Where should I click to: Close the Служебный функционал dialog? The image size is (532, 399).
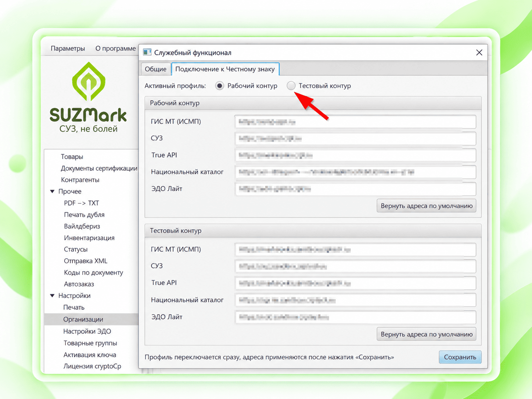(479, 53)
